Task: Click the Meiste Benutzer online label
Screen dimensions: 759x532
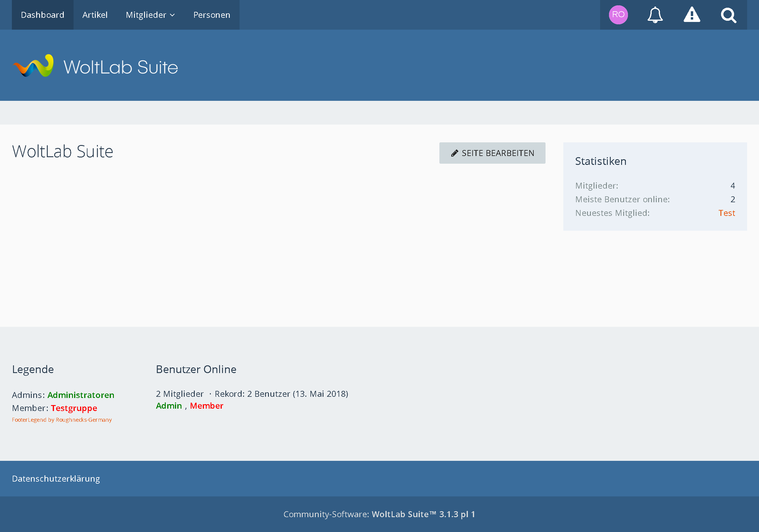Action: [623, 199]
